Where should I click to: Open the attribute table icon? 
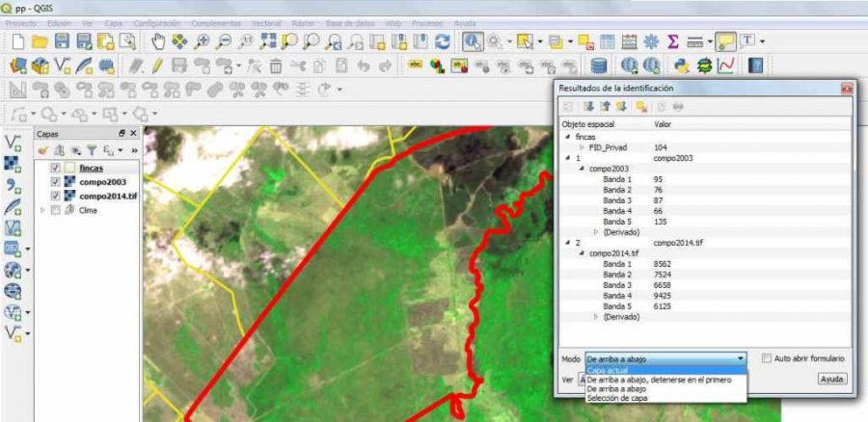pos(607,41)
